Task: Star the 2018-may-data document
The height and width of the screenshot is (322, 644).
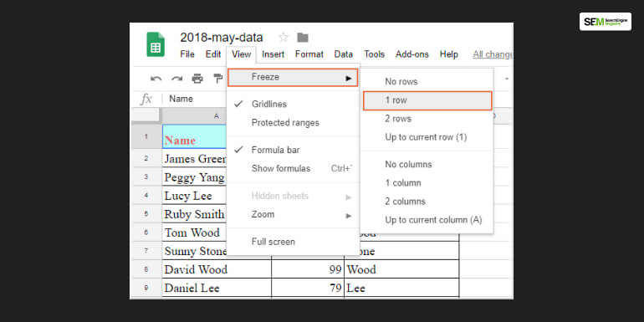Action: 284,38
